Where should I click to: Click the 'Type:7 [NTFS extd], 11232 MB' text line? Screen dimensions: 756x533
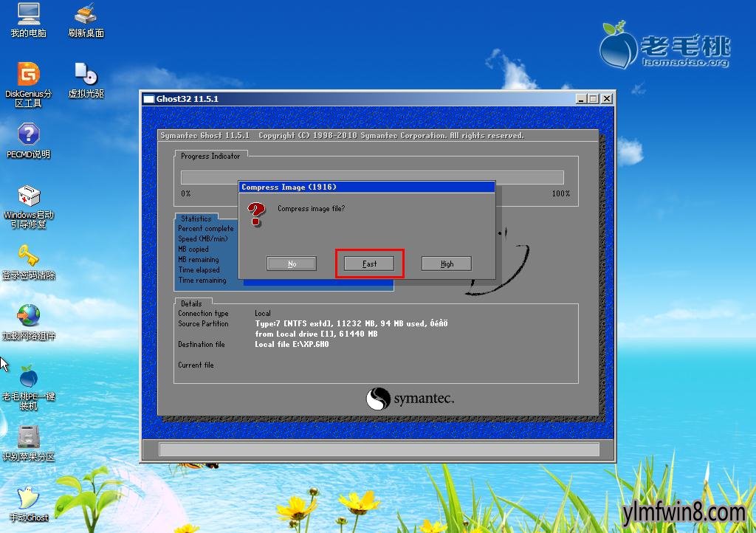[351, 323]
